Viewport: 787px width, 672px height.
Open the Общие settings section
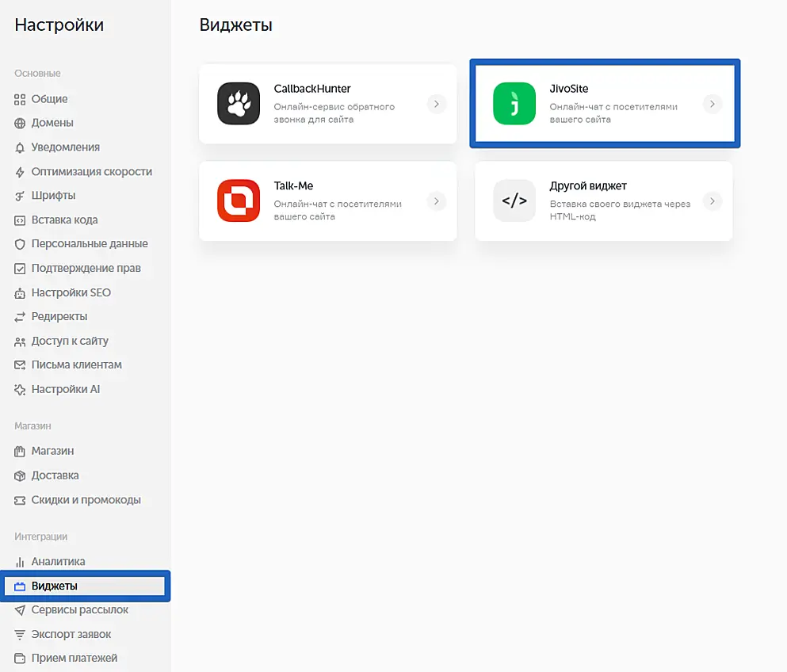[49, 99]
